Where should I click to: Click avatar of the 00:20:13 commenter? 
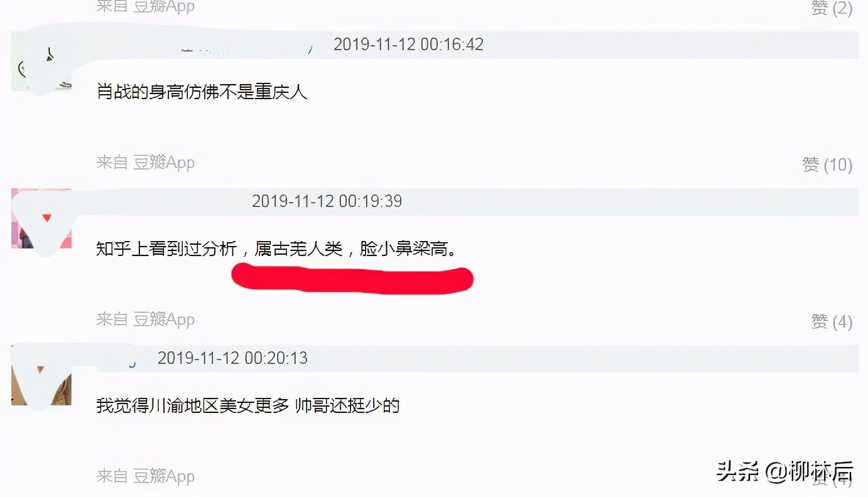[x=41, y=375]
